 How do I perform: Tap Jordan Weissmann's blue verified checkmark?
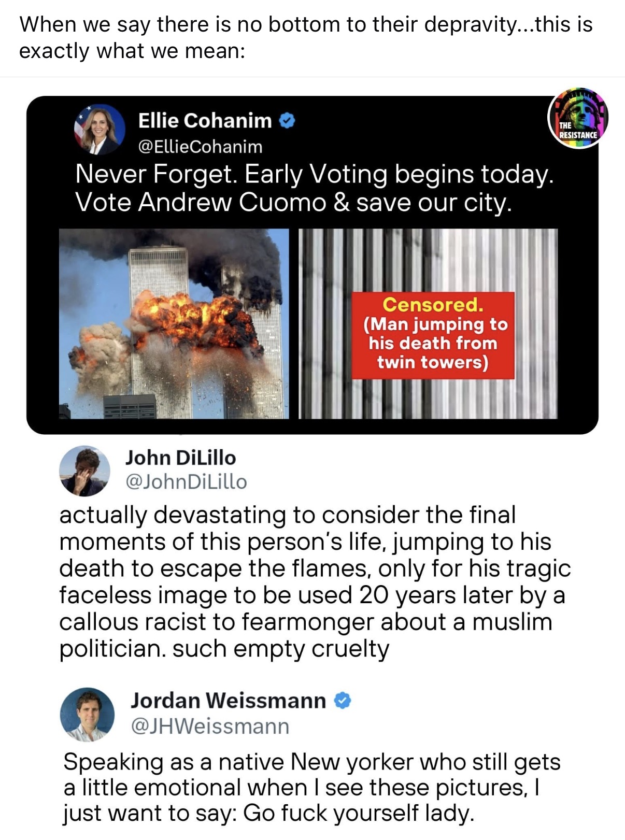343,701
